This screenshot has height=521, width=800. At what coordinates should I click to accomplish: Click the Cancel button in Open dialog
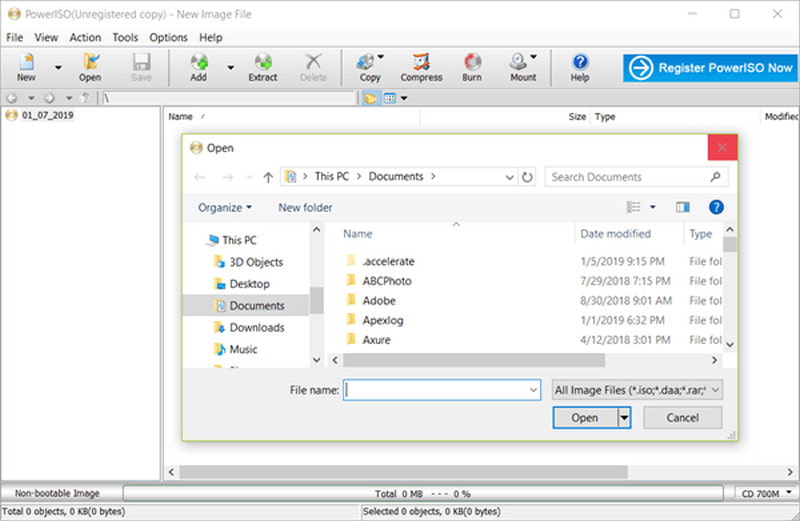coord(682,418)
